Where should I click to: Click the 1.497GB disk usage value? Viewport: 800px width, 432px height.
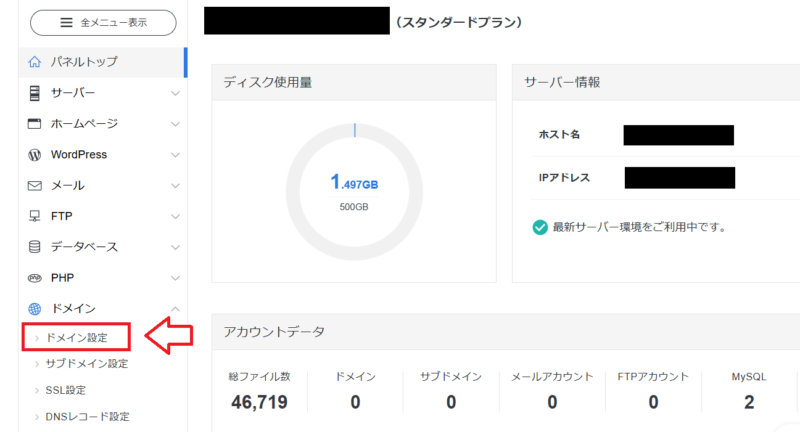point(354,182)
